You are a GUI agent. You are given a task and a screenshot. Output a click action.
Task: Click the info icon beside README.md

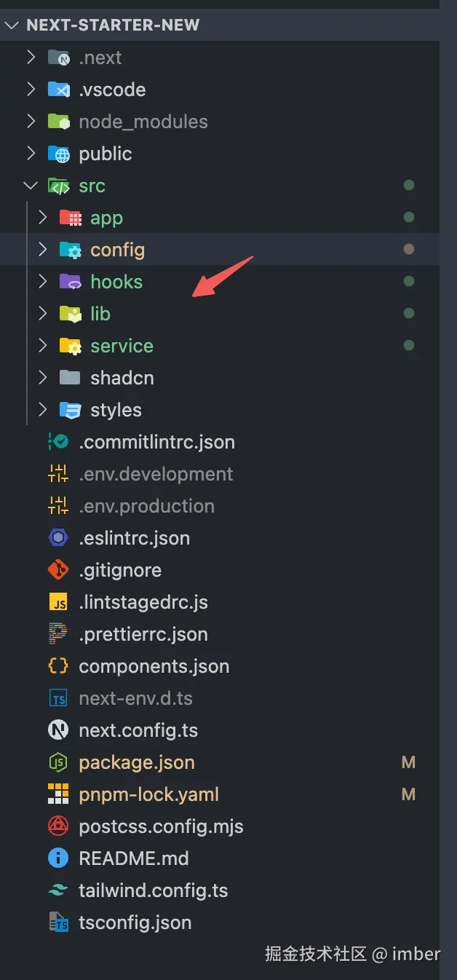click(58, 858)
